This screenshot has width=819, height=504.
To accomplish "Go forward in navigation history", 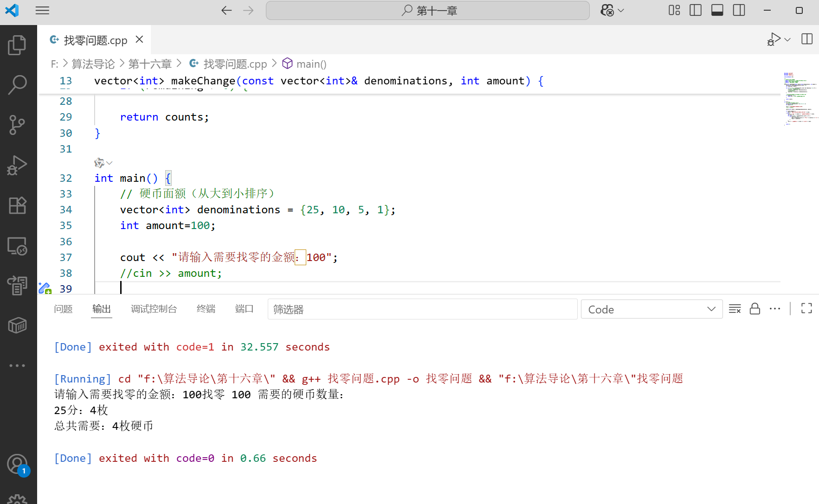I will [249, 10].
